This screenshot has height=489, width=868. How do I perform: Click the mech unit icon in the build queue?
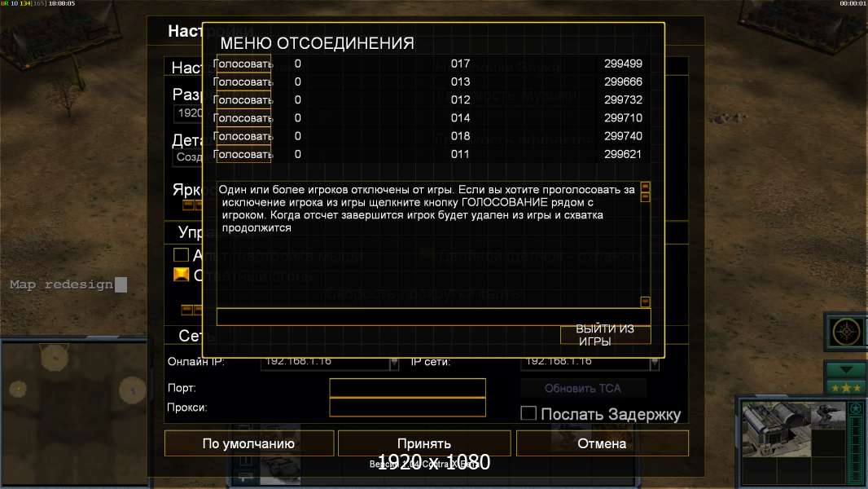point(828,416)
